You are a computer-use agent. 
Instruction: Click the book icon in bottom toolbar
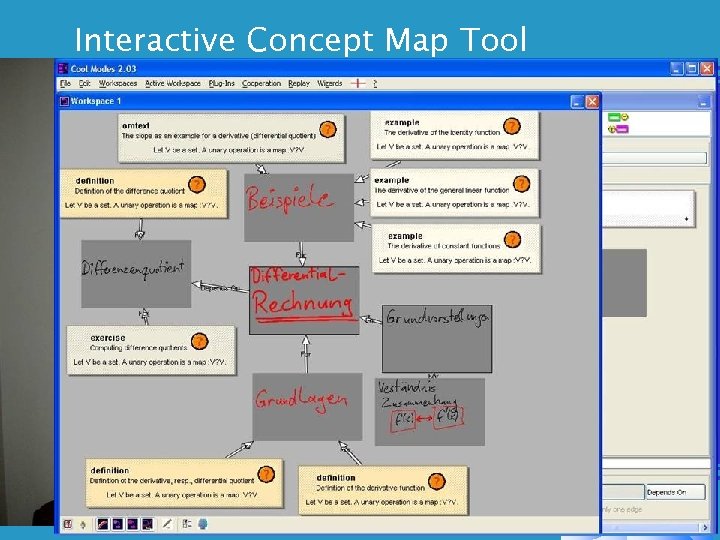pyautogui.click(x=68, y=524)
